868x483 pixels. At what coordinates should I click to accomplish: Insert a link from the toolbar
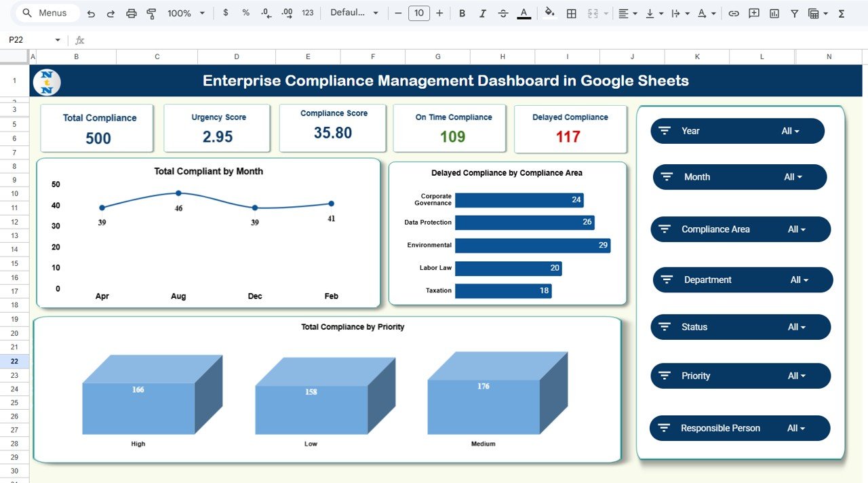click(x=732, y=12)
